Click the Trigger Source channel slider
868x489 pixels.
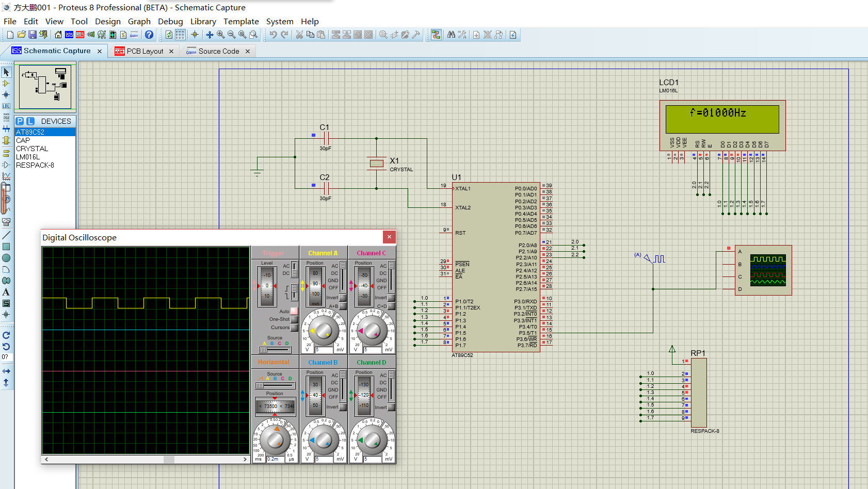click(x=275, y=350)
